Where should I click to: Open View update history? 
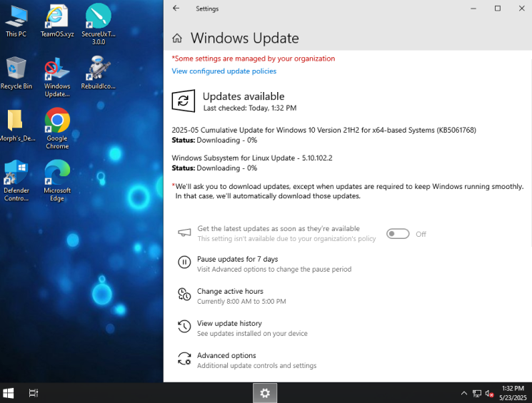[229, 323]
